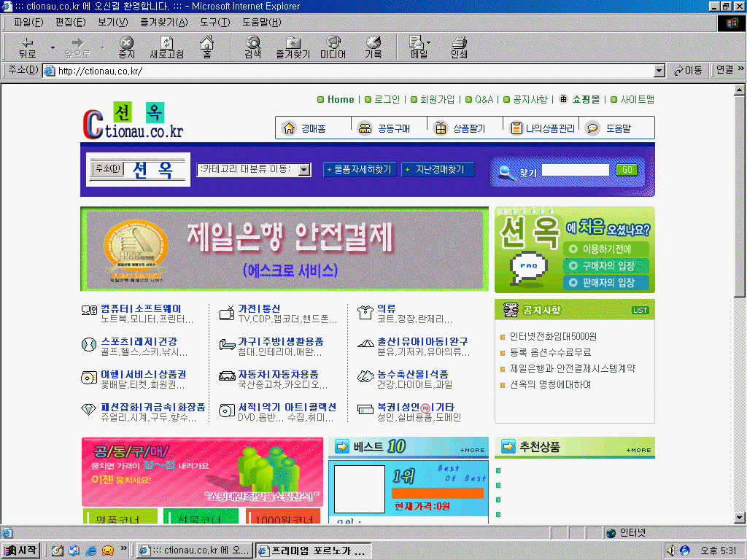747x560 pixels.
Task: Reload page using 새로고침 icon
Action: click(167, 47)
